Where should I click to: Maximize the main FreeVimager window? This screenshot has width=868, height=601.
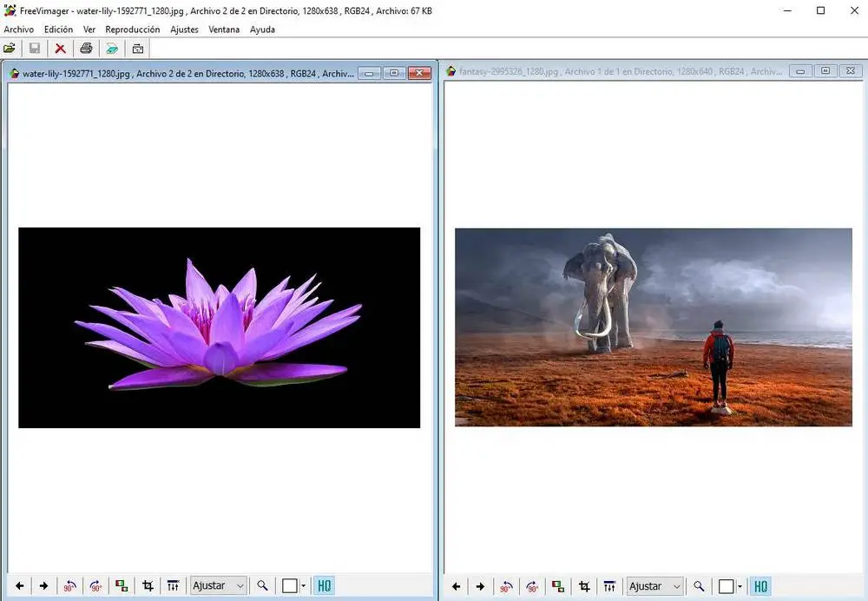click(x=821, y=10)
